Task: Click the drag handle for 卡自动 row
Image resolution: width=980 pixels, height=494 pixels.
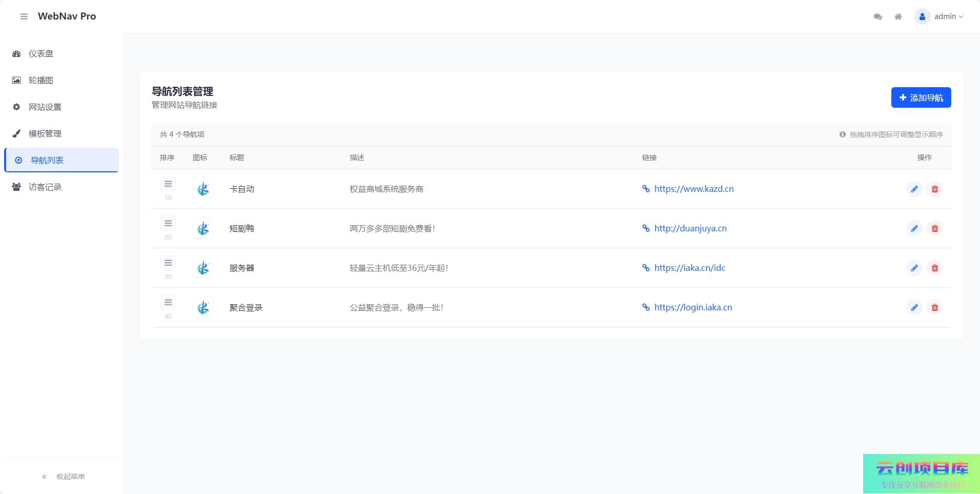Action: coord(168,184)
